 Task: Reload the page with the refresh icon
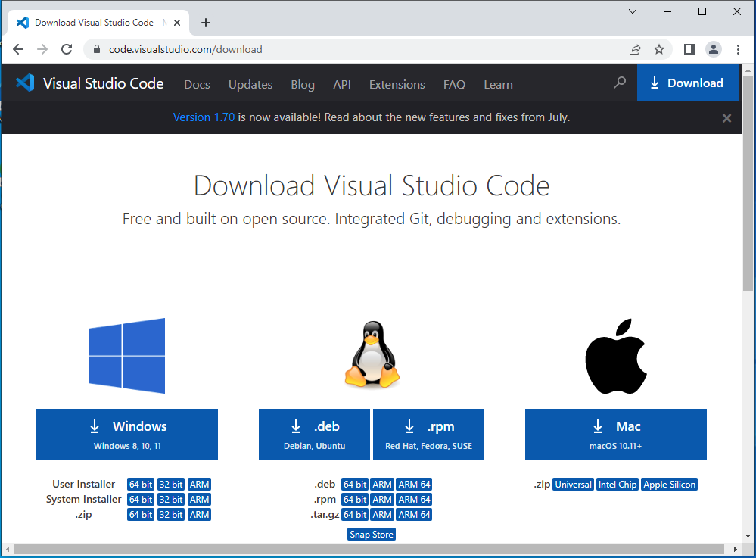(x=67, y=48)
